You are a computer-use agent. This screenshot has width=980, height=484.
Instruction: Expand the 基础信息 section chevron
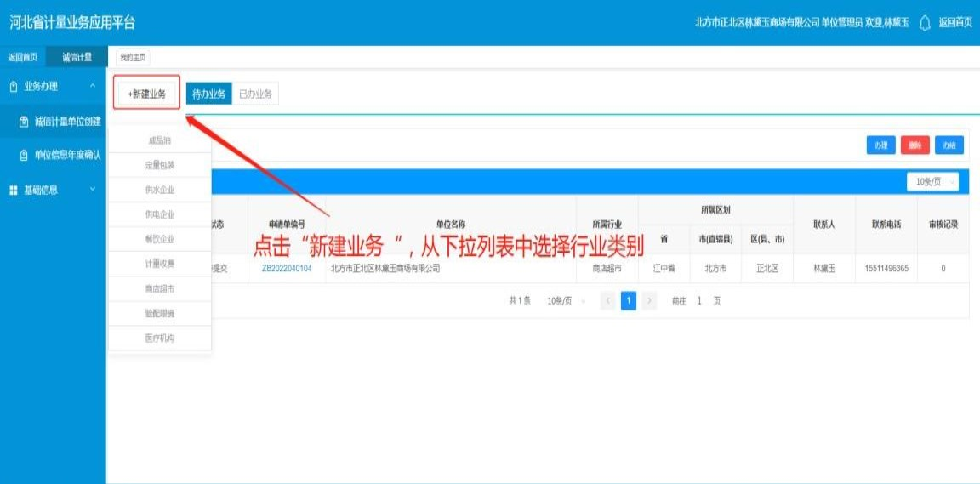pos(92,190)
